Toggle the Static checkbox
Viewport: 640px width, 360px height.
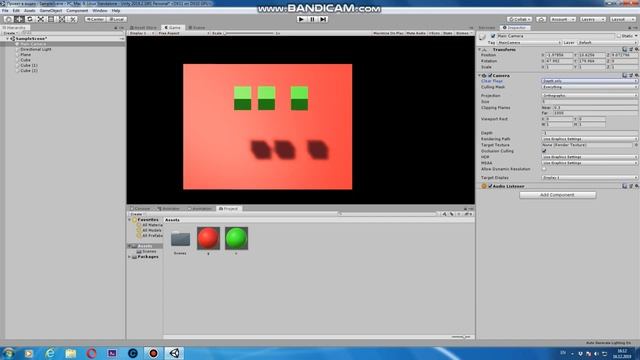[619, 36]
